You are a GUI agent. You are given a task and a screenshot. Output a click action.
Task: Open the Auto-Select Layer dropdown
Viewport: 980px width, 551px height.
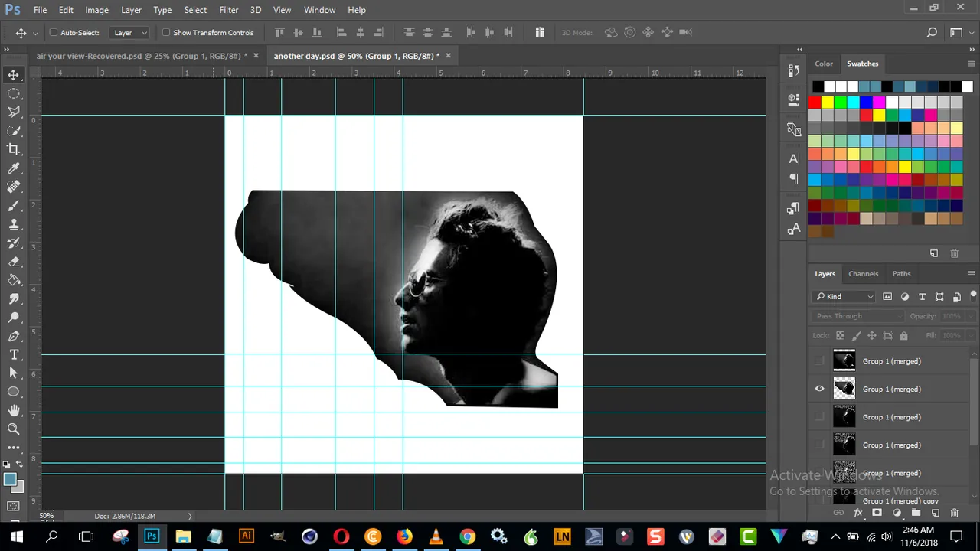point(131,33)
